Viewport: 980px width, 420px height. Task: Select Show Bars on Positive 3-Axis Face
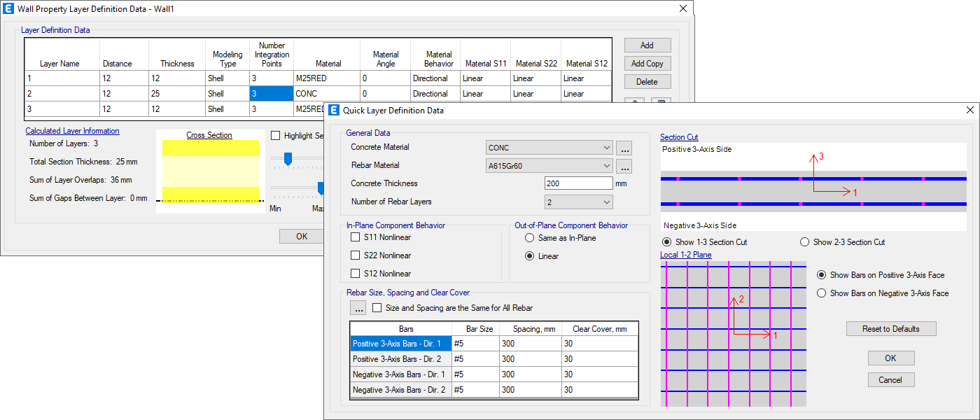click(822, 275)
